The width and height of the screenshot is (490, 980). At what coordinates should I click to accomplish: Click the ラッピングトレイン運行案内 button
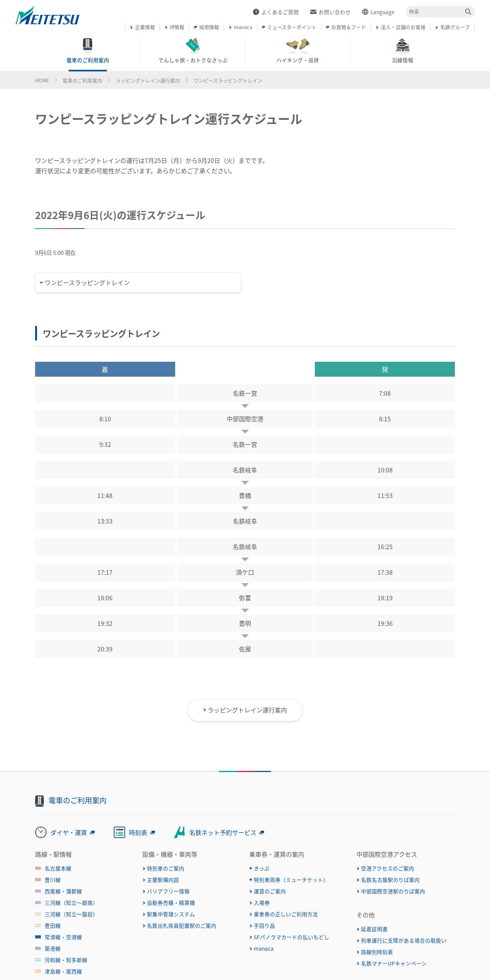pos(245,710)
